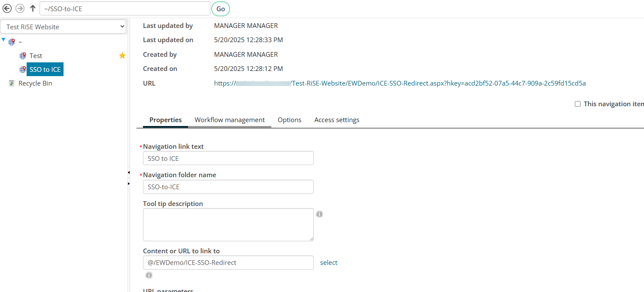This screenshot has height=292, width=644.
Task: Click the select link for content
Action: pyautogui.click(x=328, y=263)
